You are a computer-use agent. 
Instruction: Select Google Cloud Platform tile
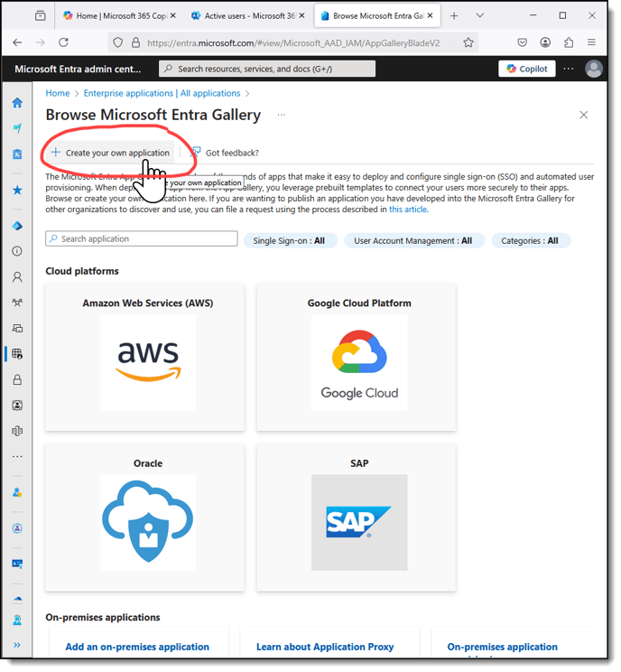coord(357,357)
